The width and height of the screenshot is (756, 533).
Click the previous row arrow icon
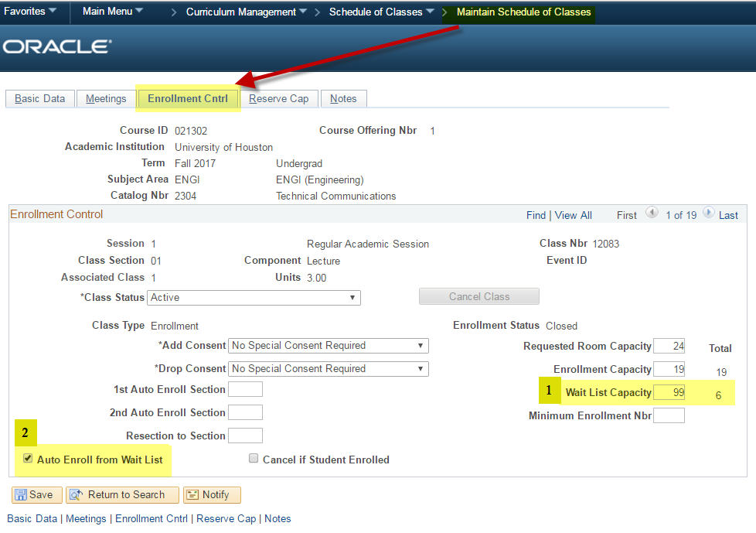click(652, 214)
